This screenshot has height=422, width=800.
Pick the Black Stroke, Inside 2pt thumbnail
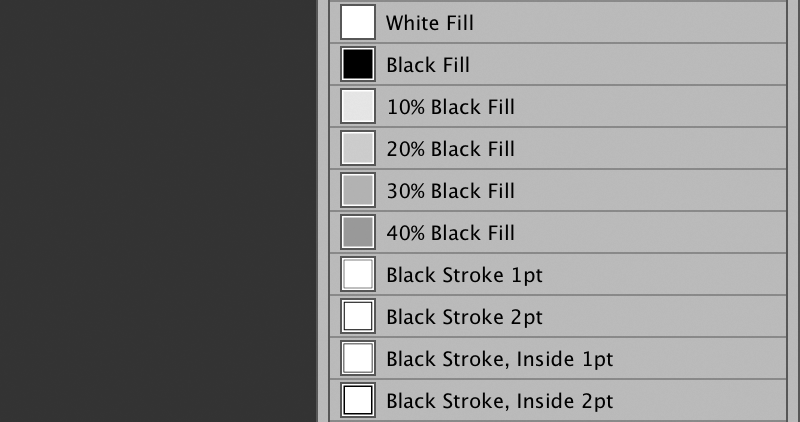[x=358, y=400]
